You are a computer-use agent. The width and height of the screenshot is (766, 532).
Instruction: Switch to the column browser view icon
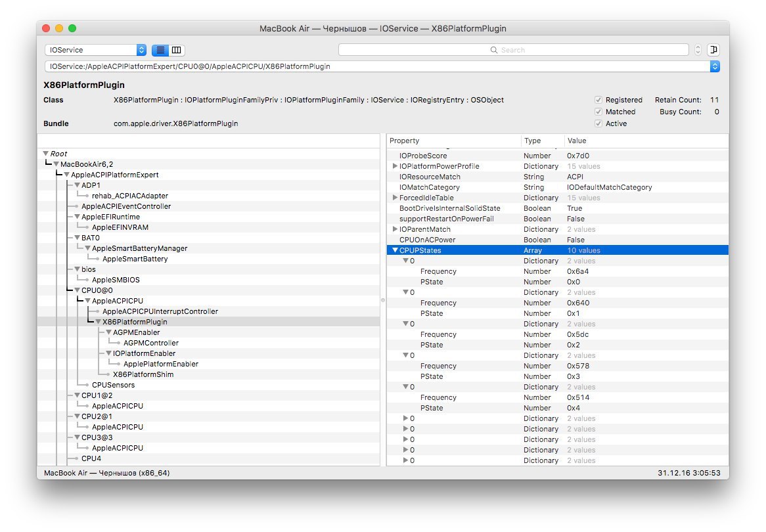[x=177, y=50]
